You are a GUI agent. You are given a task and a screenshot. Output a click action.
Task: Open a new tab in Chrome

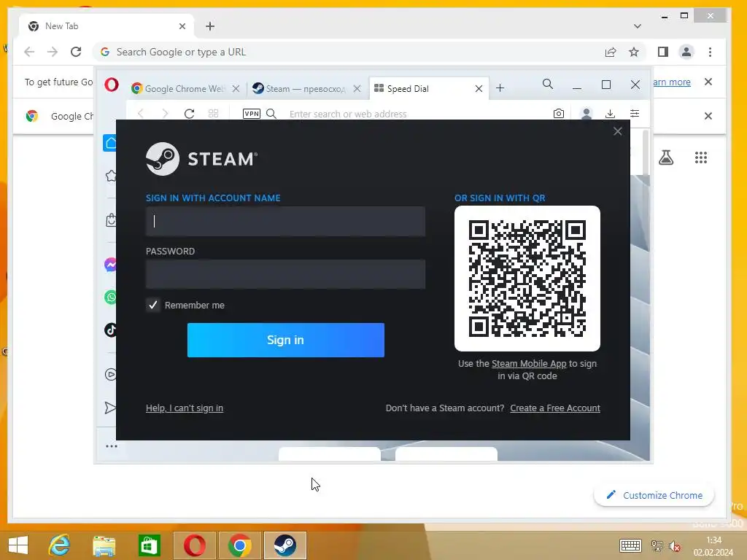(x=210, y=26)
